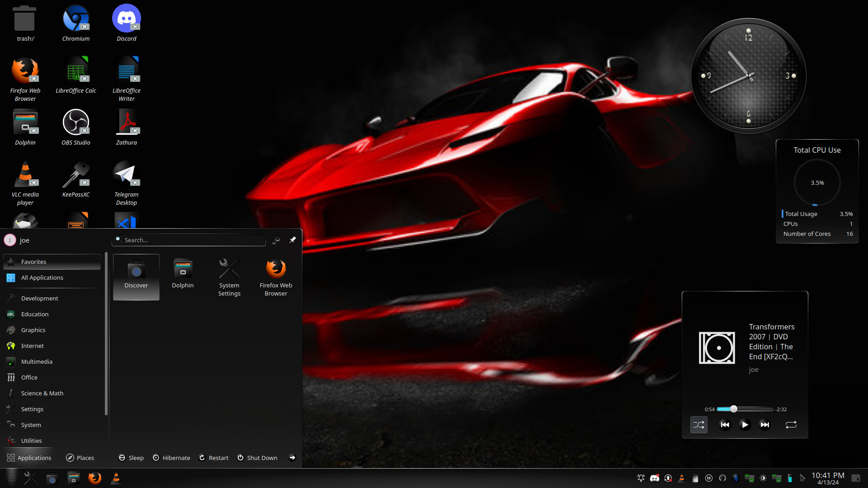Screen dimensions: 868x488
Task: Switch to the Places tab
Action: (80, 457)
